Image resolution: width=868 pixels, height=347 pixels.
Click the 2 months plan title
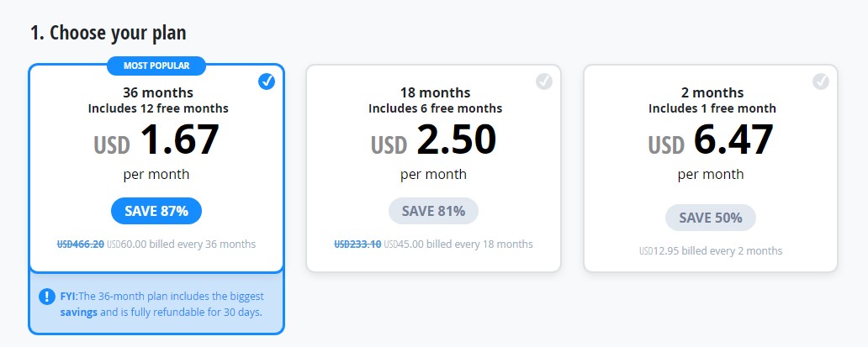point(712,92)
